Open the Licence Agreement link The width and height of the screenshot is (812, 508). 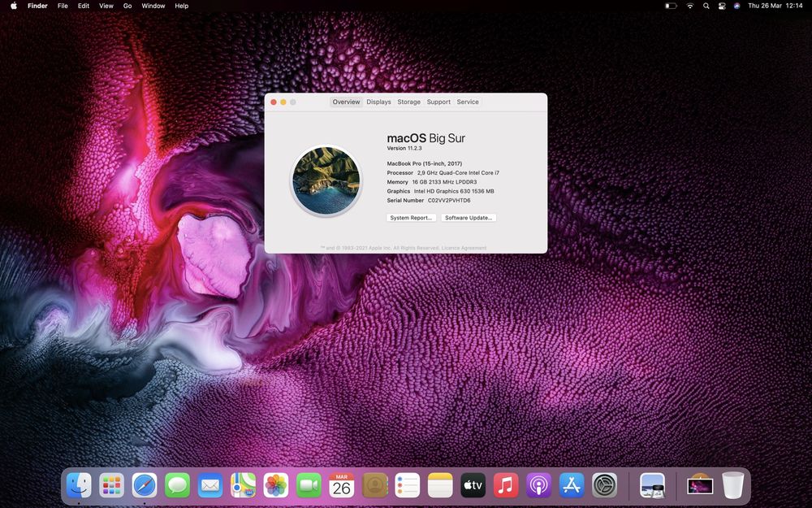[464, 248]
